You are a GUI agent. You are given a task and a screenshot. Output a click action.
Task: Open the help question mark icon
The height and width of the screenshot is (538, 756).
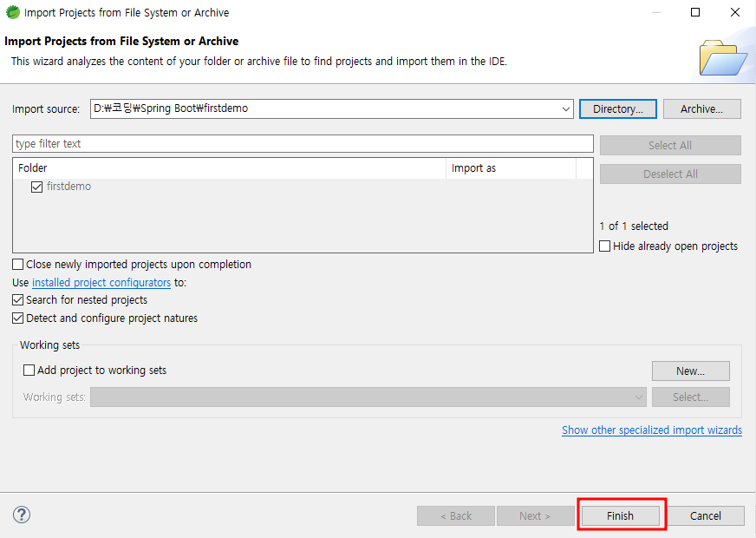22,515
